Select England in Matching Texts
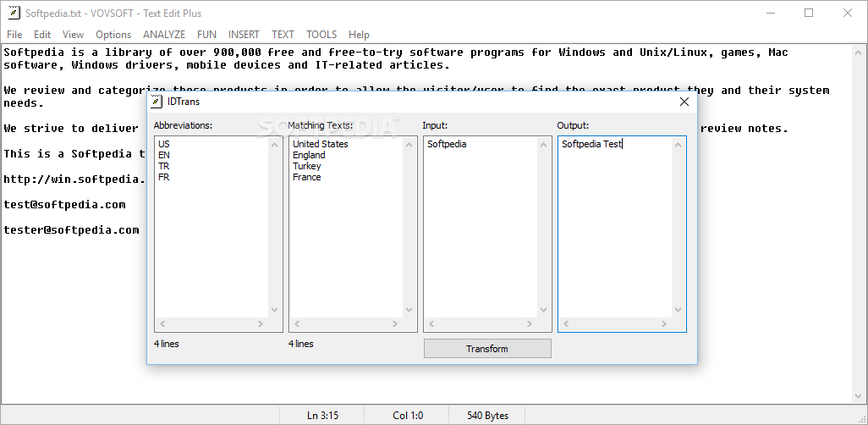868x425 pixels. pyautogui.click(x=309, y=155)
